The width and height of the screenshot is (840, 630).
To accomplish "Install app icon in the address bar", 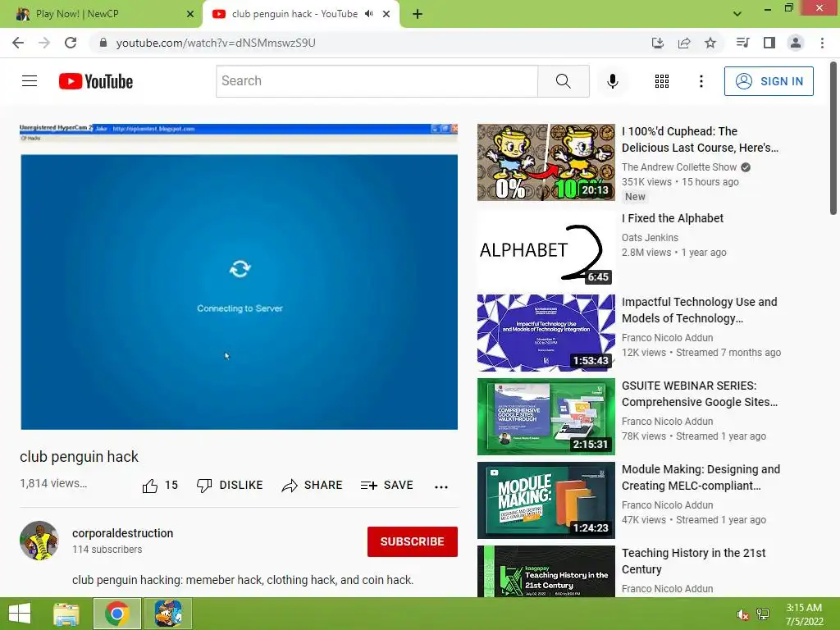I will (658, 43).
